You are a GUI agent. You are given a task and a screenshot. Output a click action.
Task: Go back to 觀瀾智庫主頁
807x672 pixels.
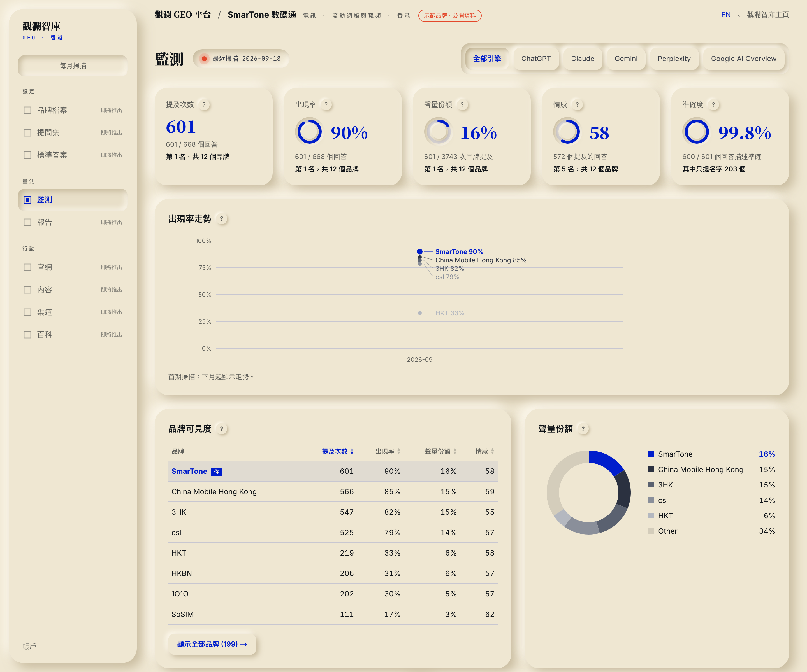763,15
